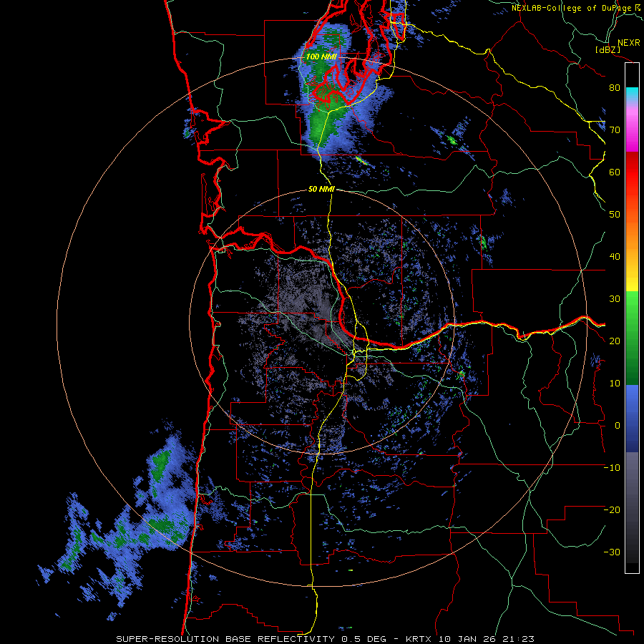Click the 0 value on the dBZ scale

tap(618, 426)
